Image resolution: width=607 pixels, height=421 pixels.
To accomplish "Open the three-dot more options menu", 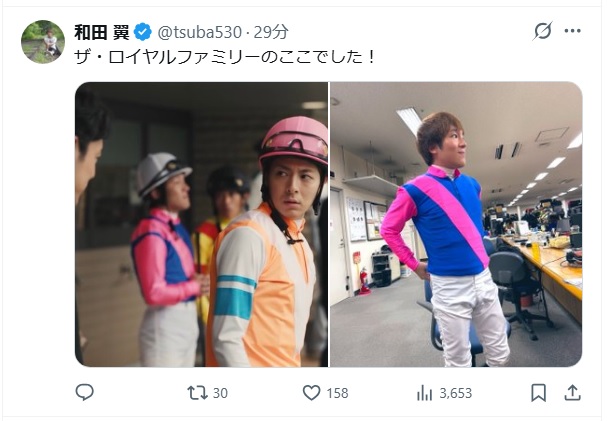I will click(x=573, y=31).
